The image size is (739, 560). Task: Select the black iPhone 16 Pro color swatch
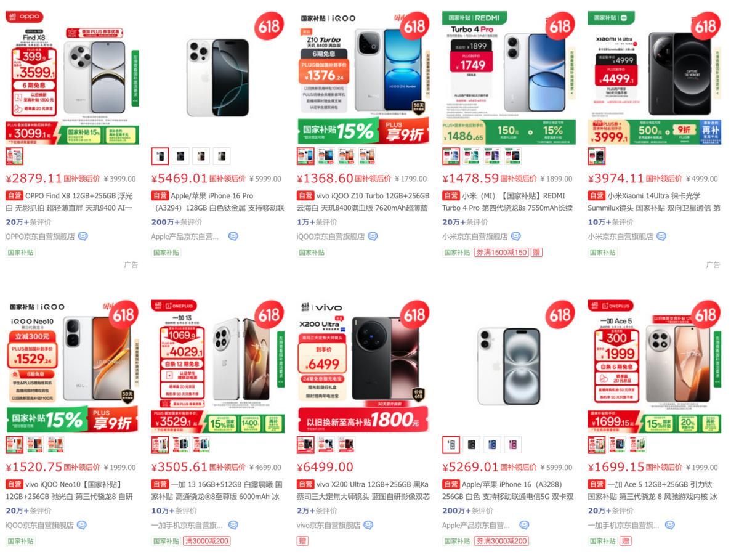tap(180, 156)
